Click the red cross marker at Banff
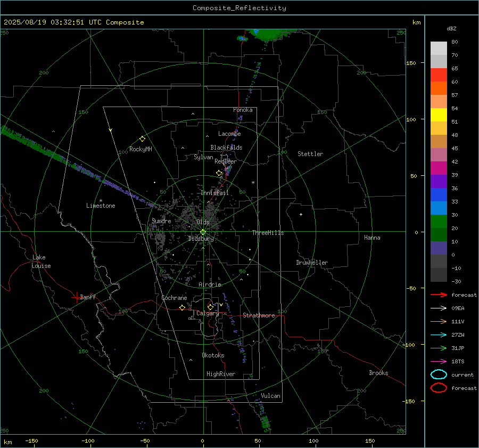 [76, 297]
